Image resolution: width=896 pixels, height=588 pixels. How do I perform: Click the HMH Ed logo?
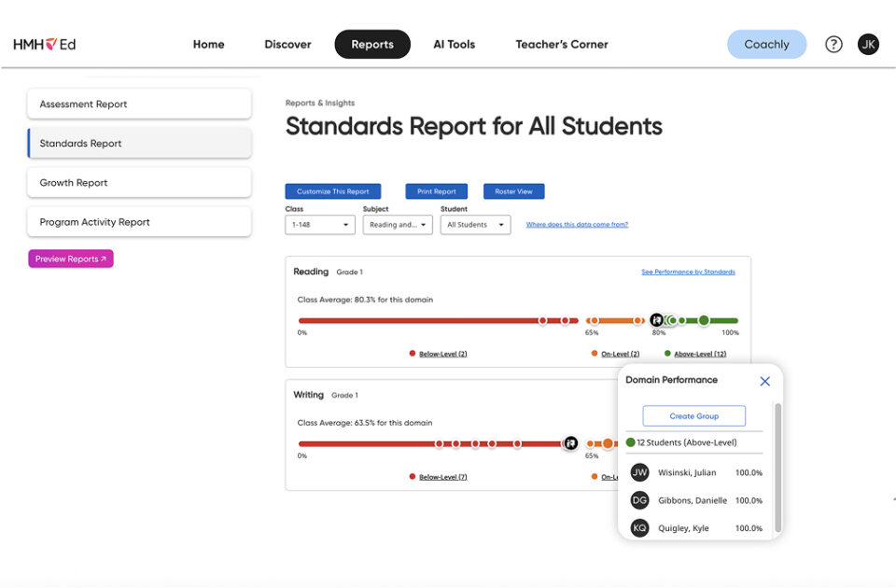point(44,44)
